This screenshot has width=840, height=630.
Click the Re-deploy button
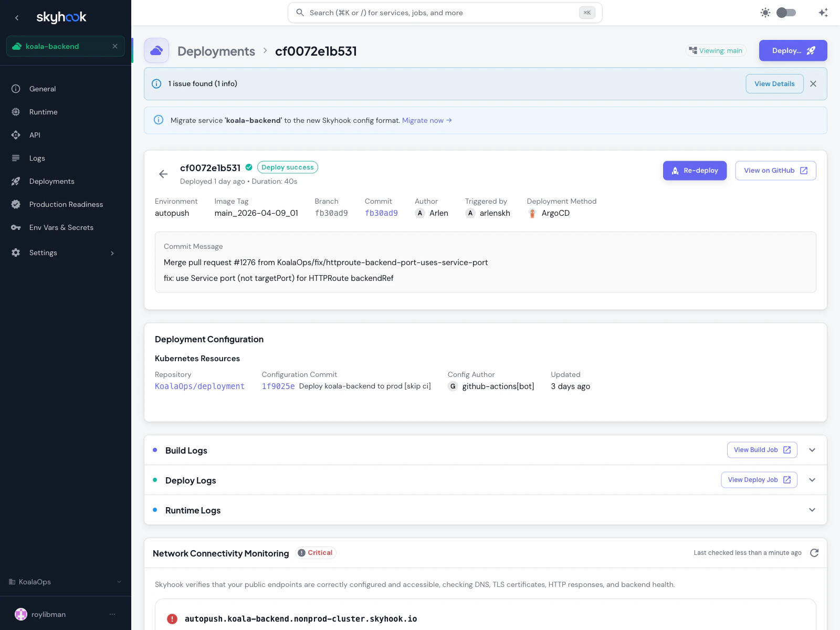point(695,170)
